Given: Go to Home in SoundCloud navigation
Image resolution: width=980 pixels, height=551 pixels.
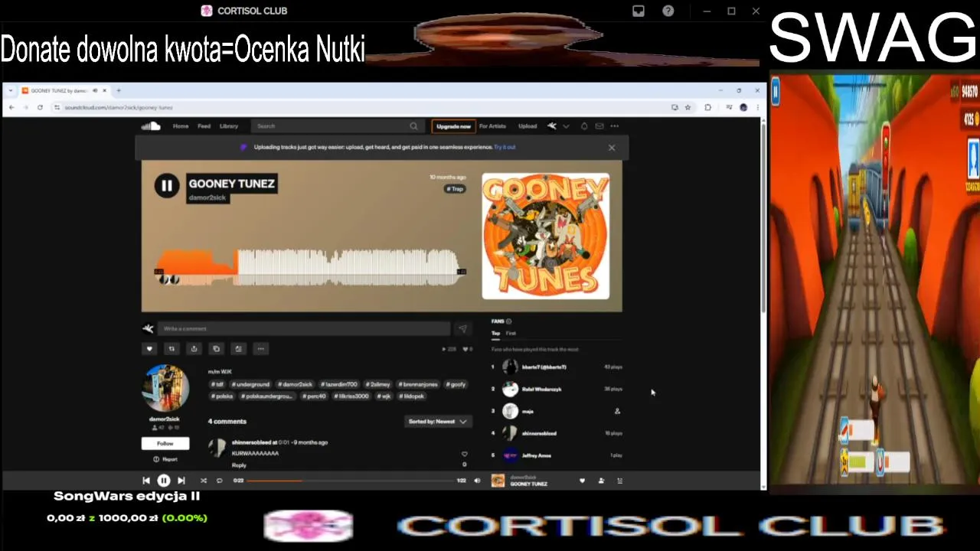Looking at the screenshot, I should pyautogui.click(x=181, y=126).
